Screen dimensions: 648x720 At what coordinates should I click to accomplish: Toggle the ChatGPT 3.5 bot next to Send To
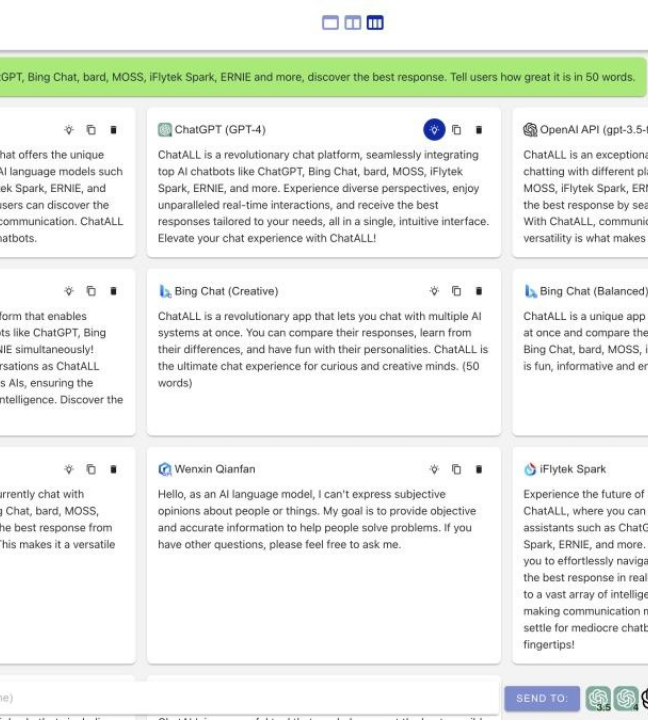click(x=598, y=698)
